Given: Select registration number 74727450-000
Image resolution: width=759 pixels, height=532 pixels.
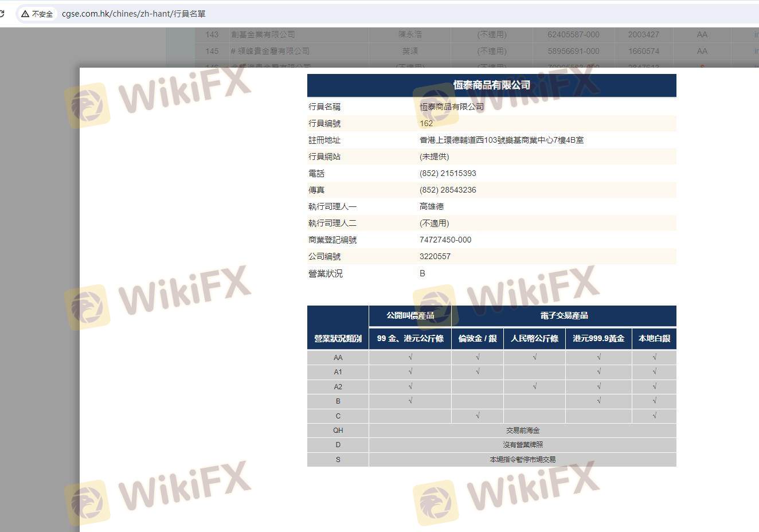Looking at the screenshot, I should [x=445, y=240].
